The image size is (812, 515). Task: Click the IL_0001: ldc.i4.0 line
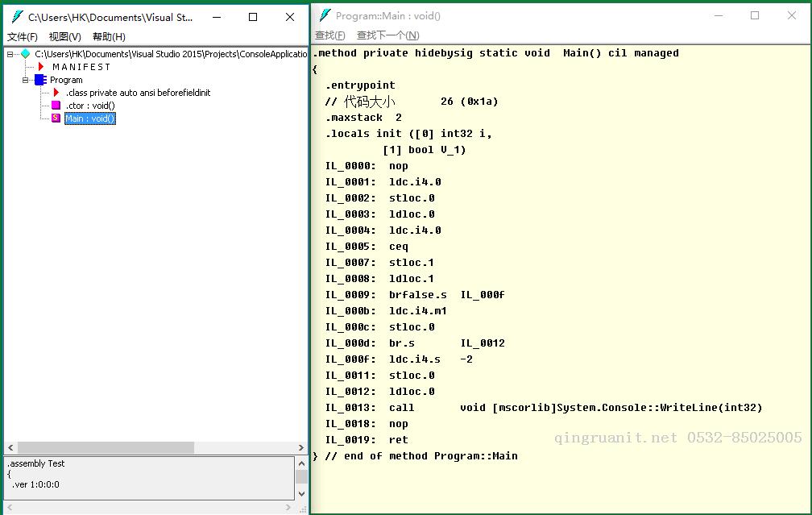(383, 182)
